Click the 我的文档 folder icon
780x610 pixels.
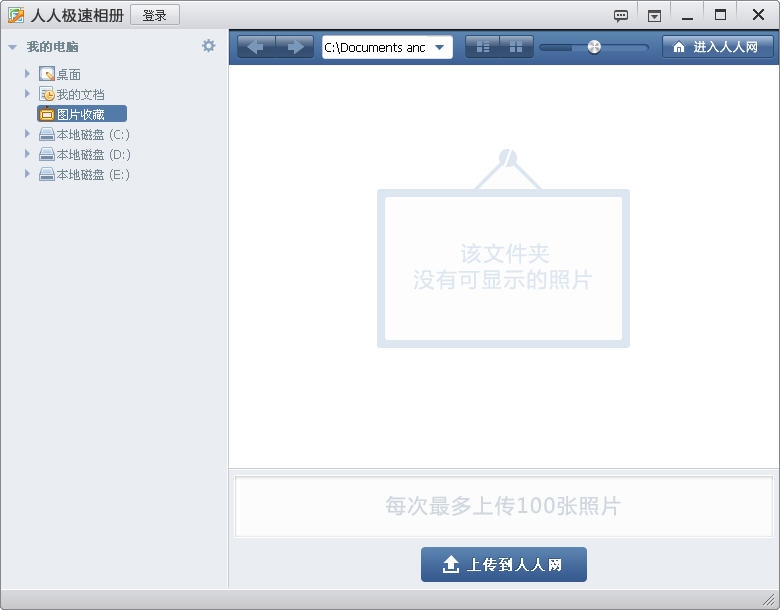(47, 94)
